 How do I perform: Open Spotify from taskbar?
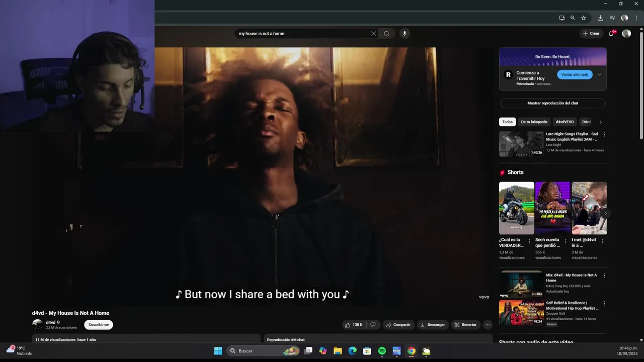pyautogui.click(x=382, y=351)
